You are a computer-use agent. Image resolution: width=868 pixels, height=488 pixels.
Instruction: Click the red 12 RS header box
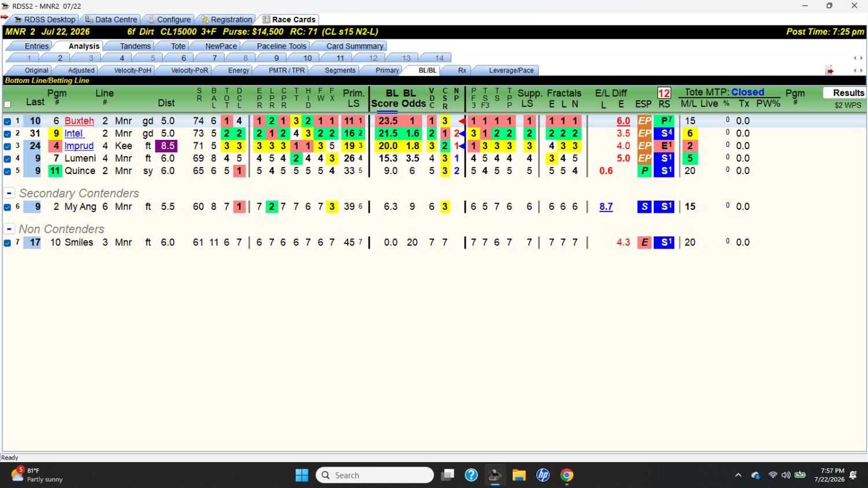[664, 93]
